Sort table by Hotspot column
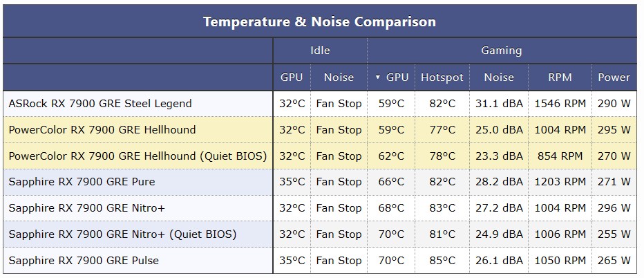 [442, 77]
